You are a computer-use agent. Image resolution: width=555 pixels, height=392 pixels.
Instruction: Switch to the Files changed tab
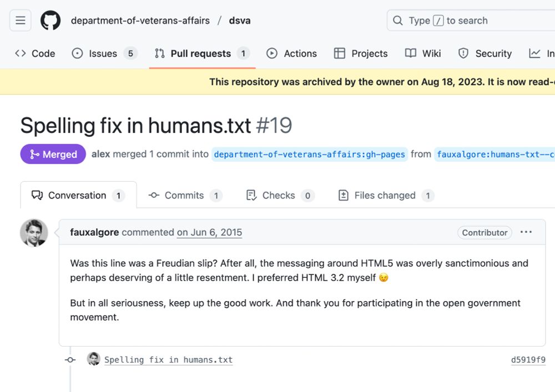[x=386, y=196]
